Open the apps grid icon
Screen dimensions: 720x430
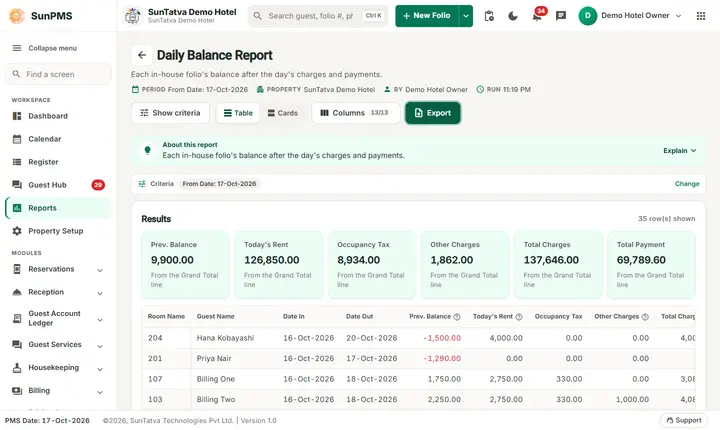(701, 16)
